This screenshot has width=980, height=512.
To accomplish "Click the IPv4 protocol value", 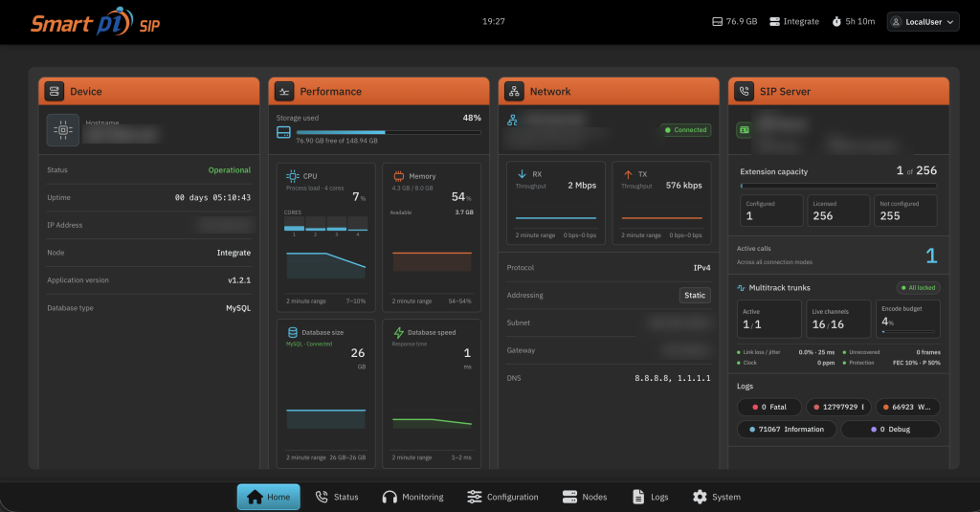I will tap(702, 268).
